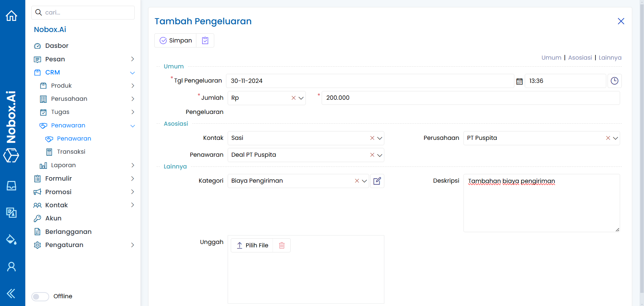Jump to the Asosiasi section tab
Viewport: 644px width, 306px height.
tap(580, 58)
